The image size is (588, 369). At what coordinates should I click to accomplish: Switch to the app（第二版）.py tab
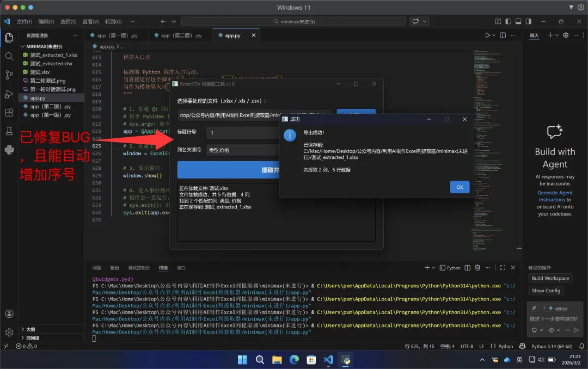pyautogui.click(x=181, y=35)
